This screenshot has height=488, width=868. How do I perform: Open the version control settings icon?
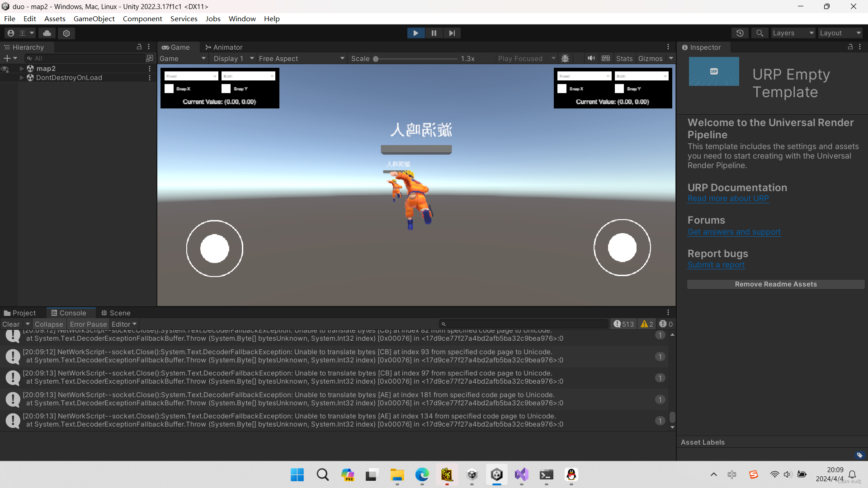[66, 33]
